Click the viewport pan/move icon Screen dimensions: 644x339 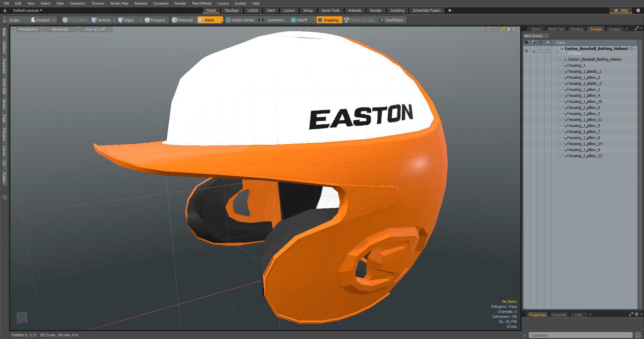click(483, 29)
